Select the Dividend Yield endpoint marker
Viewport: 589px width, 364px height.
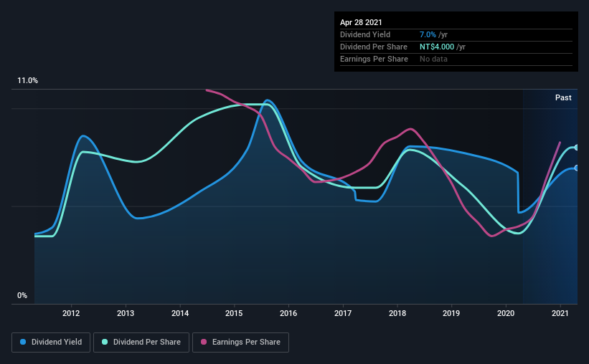pyautogui.click(x=576, y=168)
